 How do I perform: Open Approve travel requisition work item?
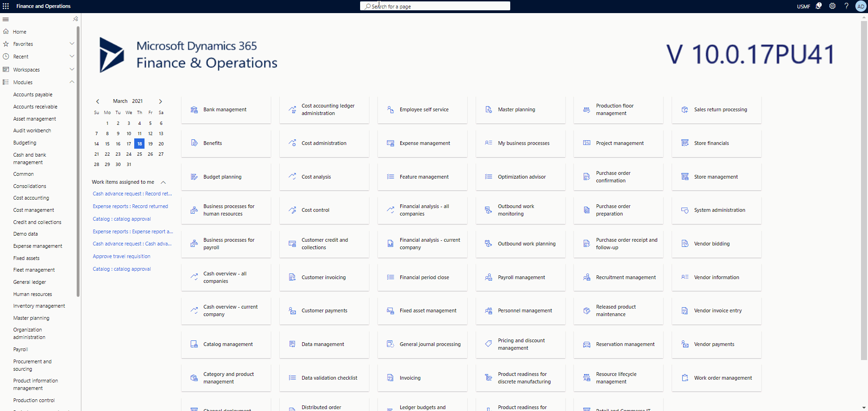pos(122,256)
